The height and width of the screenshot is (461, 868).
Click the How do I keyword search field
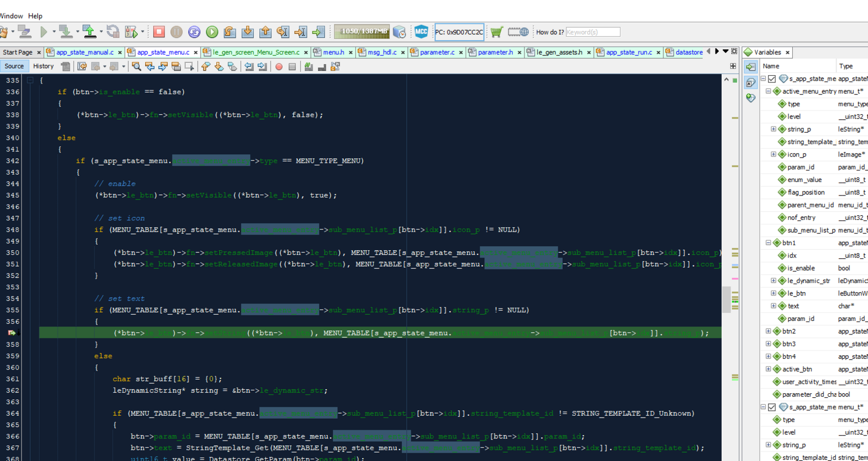point(592,32)
